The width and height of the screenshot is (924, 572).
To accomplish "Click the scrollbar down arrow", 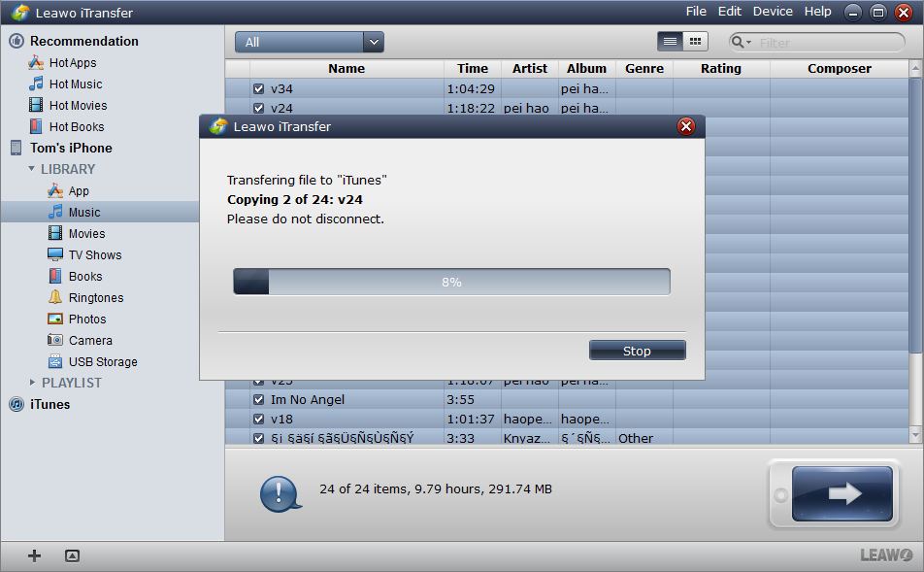I will pos(915,435).
